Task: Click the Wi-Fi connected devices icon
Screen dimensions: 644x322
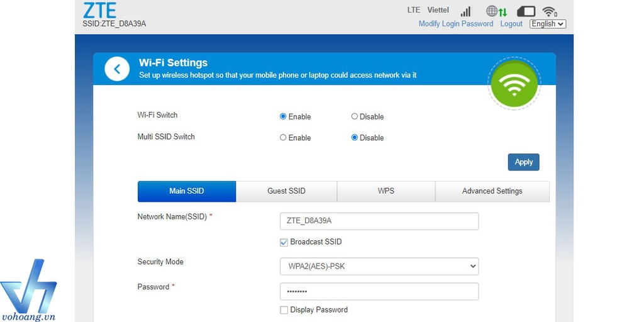Action: point(550,11)
